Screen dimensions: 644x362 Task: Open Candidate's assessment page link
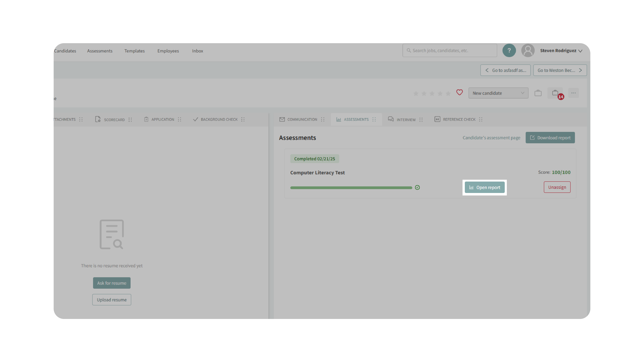coord(491,137)
